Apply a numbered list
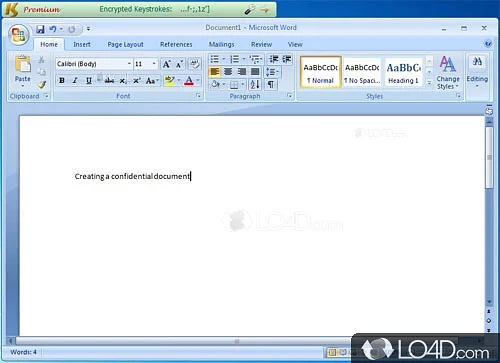 click(x=235, y=59)
